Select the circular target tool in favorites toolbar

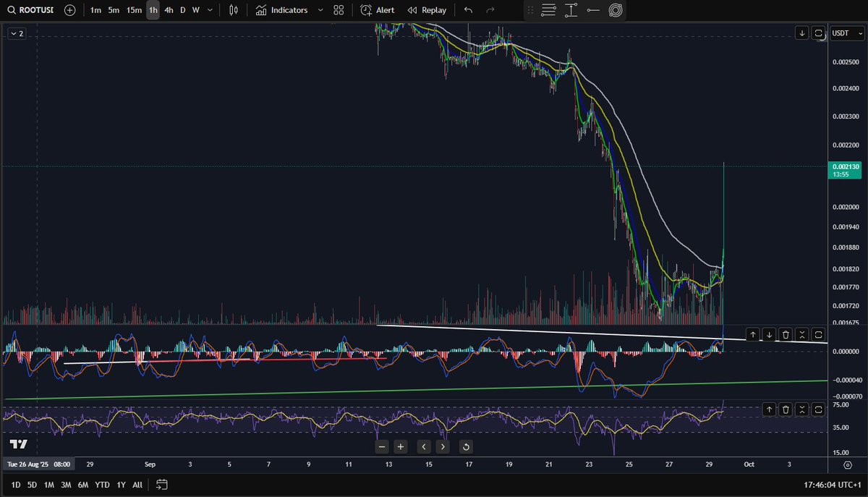616,10
